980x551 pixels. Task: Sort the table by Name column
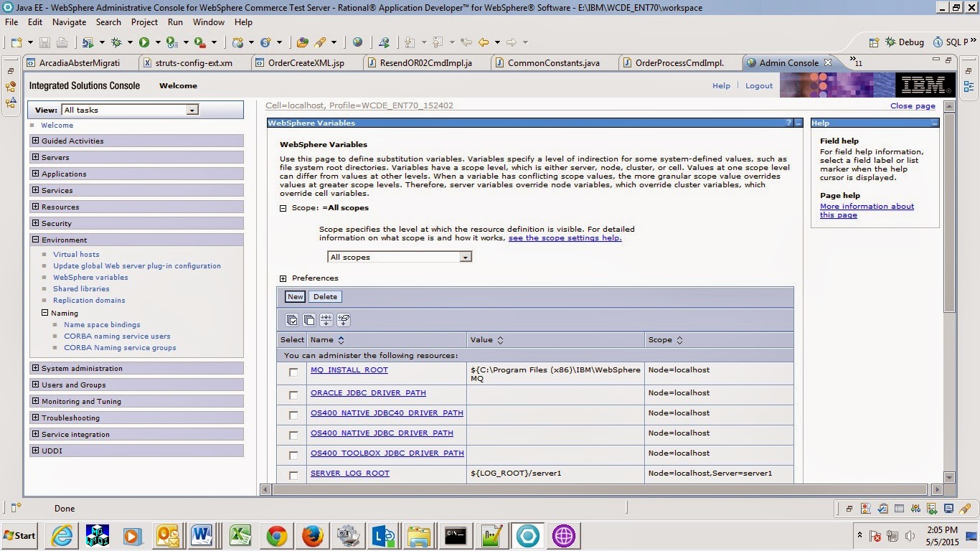(x=341, y=340)
